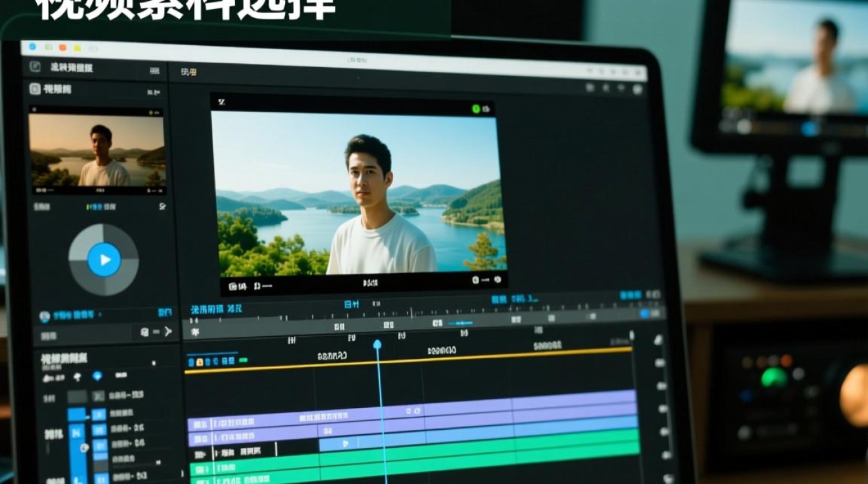The height and width of the screenshot is (484, 868).
Task: Click the grid icon in the left panel header
Action: [155, 70]
